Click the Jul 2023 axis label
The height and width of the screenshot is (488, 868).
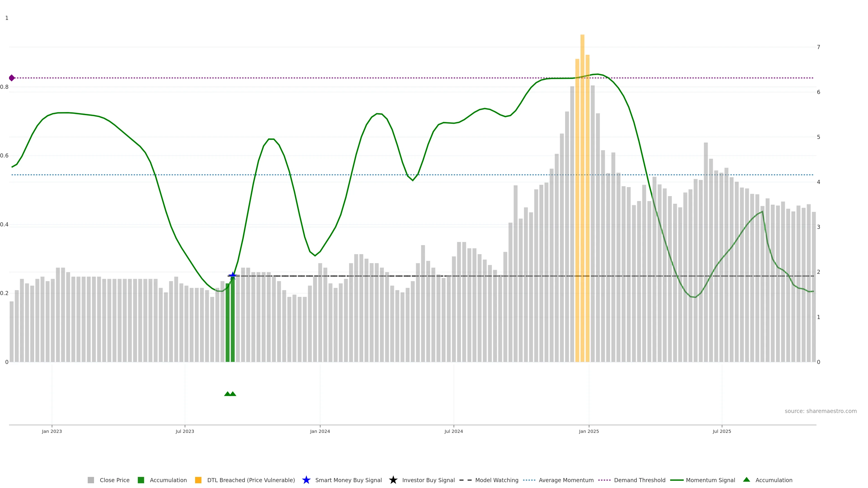pyautogui.click(x=185, y=431)
